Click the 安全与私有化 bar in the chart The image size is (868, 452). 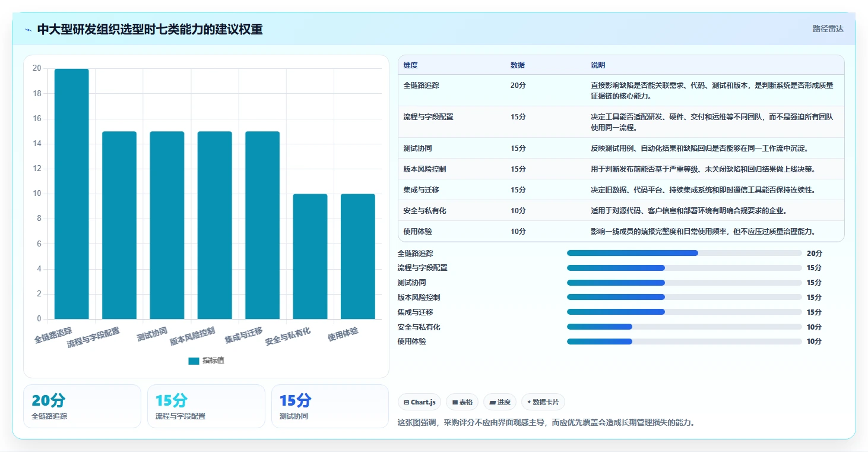point(310,257)
